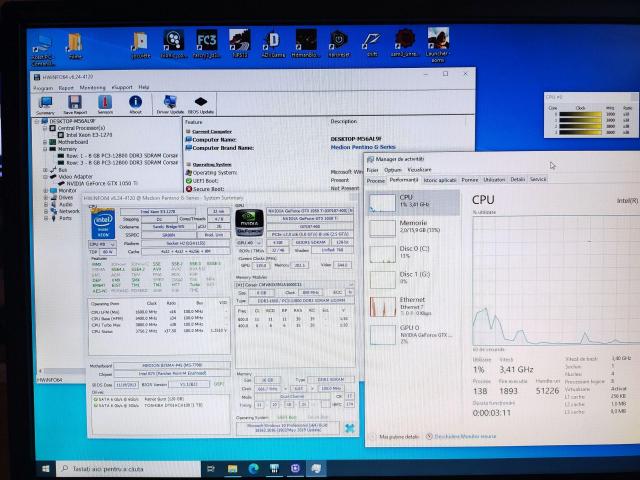Open the Monitoring menu in HWiNFO64
Screen dimensions: 640x480
(92, 88)
